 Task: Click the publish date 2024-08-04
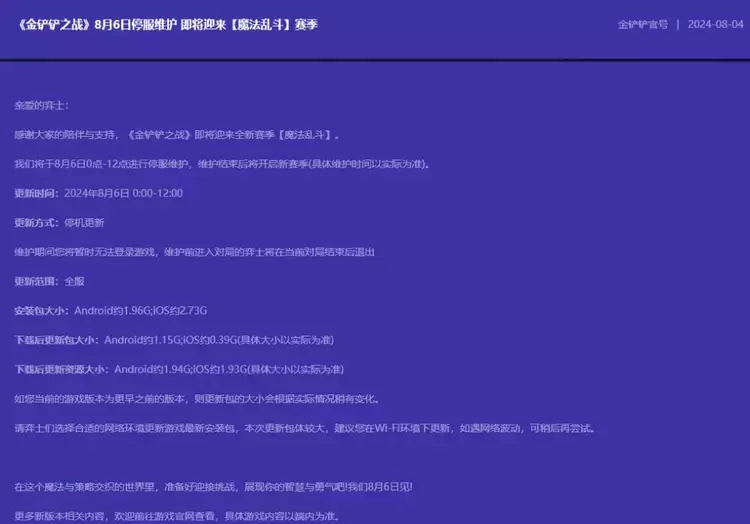coord(715,24)
